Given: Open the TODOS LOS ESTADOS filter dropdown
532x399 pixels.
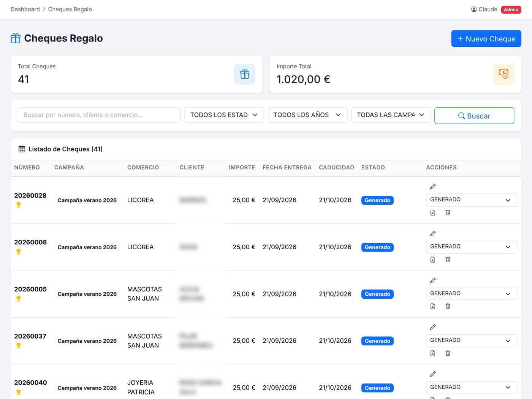Looking at the screenshot, I should click(x=224, y=115).
